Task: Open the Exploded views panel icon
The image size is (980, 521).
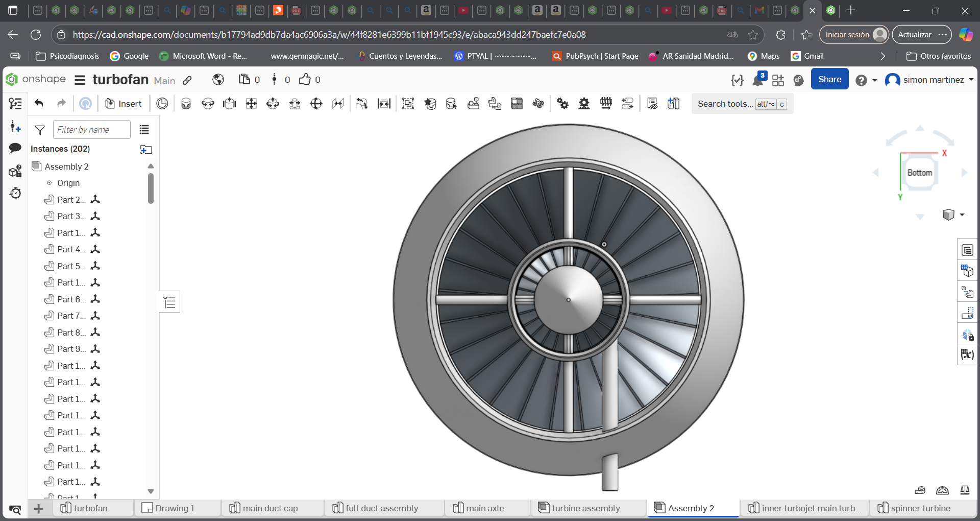Action: (967, 292)
